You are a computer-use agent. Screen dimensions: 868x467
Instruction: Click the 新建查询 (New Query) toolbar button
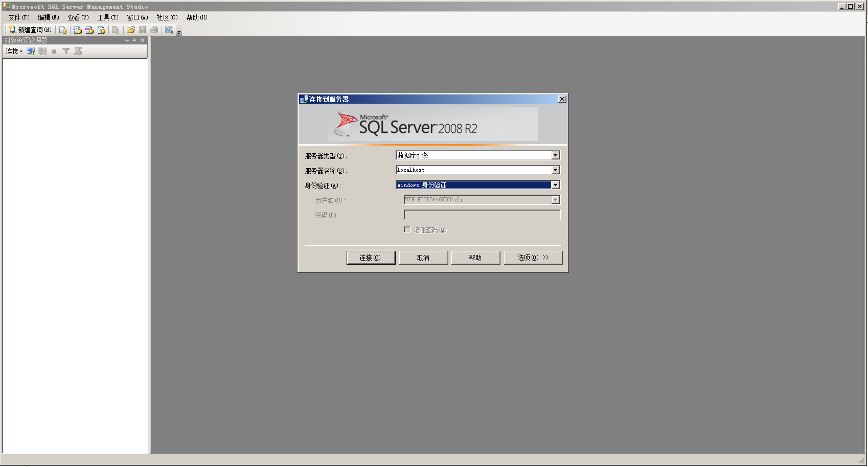click(x=30, y=30)
